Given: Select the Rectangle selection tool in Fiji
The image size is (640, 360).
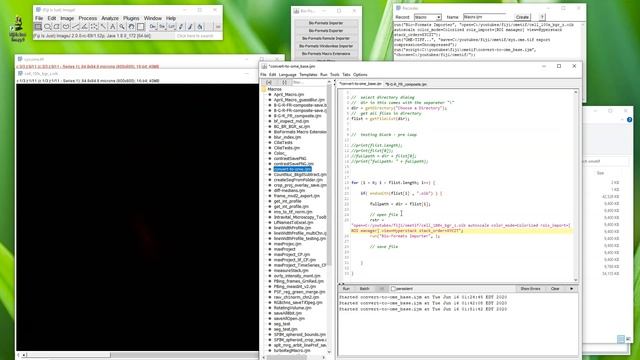Looking at the screenshot, I should coord(38,27).
